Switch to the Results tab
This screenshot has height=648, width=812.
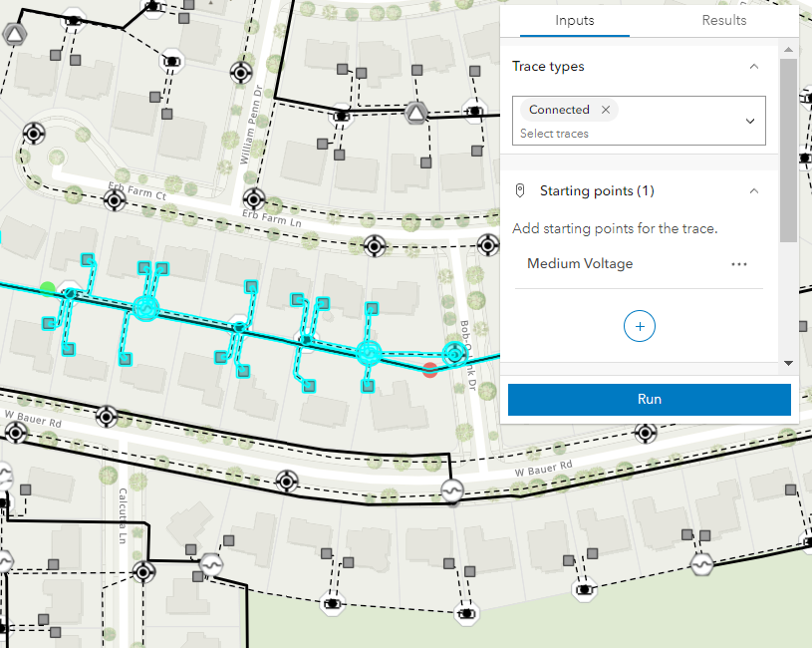click(x=723, y=20)
